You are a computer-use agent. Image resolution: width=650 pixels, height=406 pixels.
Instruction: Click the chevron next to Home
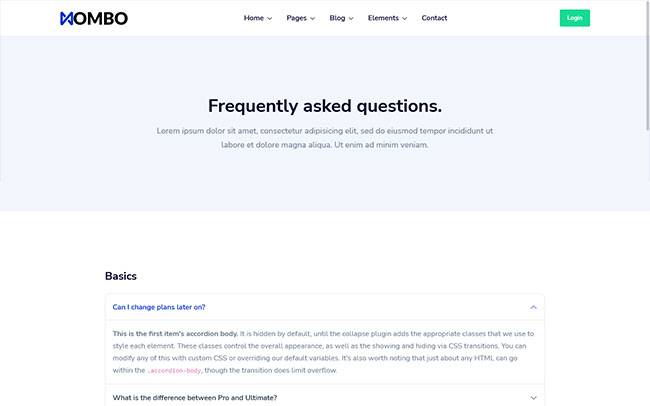pos(270,19)
